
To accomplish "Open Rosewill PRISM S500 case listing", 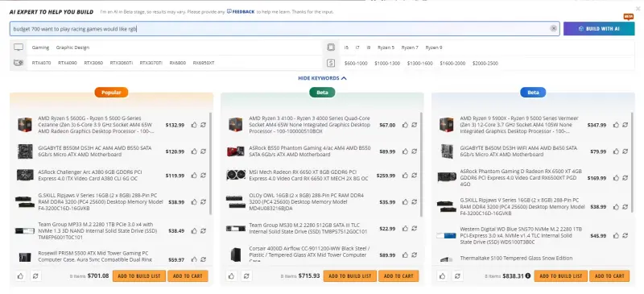I will [x=95, y=256].
